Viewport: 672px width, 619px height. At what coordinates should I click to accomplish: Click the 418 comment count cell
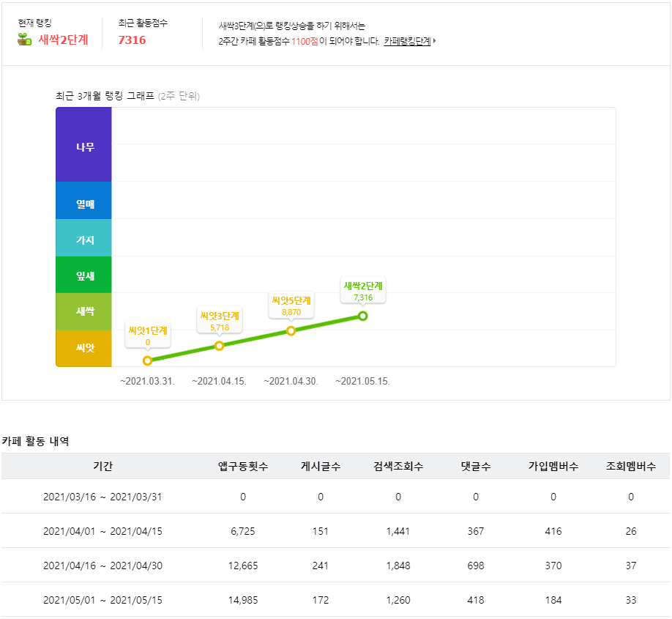click(x=476, y=600)
